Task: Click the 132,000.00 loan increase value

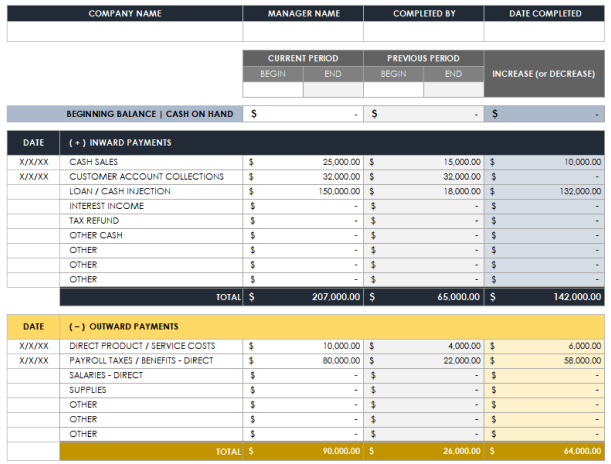Action: click(580, 191)
